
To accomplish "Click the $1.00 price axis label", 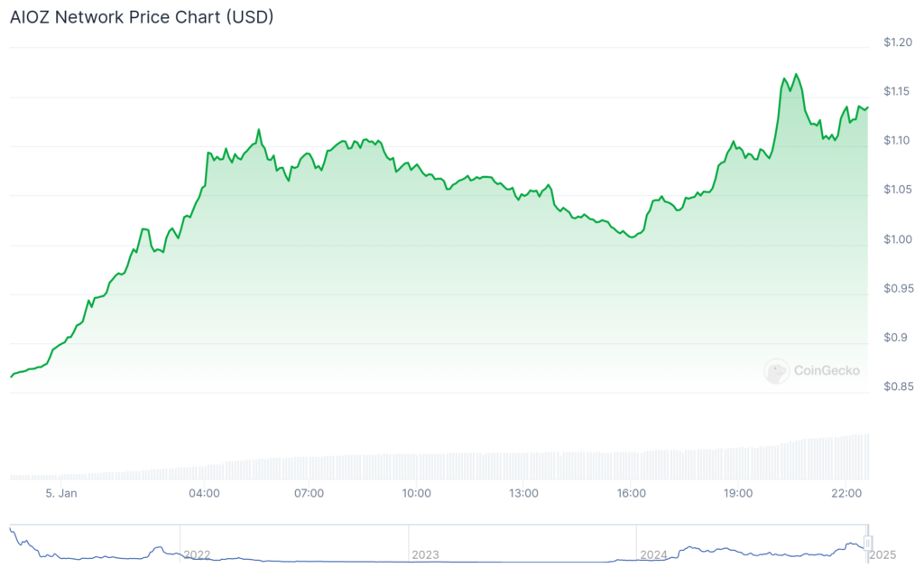I will (x=898, y=239).
